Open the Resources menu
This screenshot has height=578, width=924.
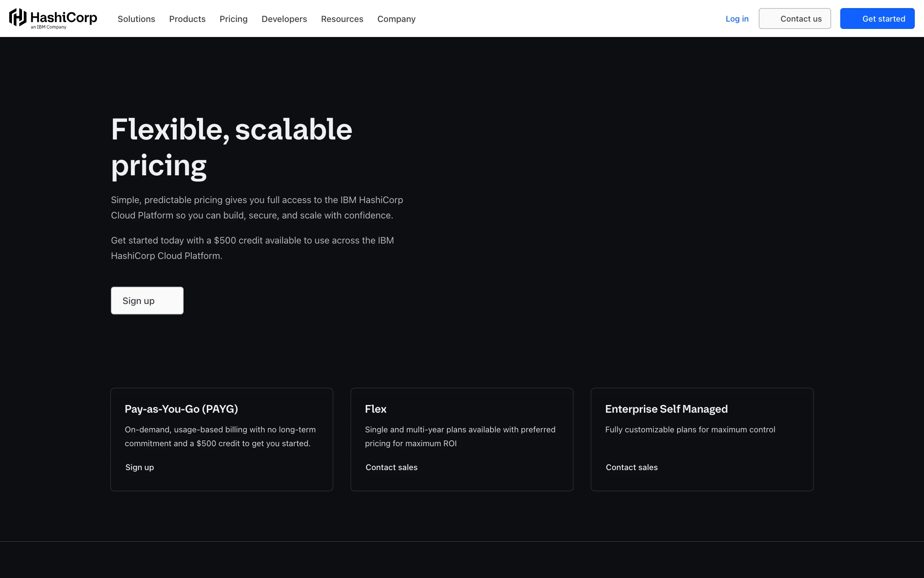pyautogui.click(x=342, y=19)
